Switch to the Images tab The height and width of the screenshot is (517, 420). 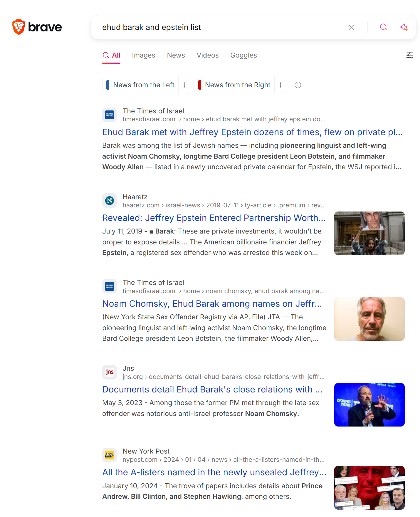pyautogui.click(x=144, y=55)
